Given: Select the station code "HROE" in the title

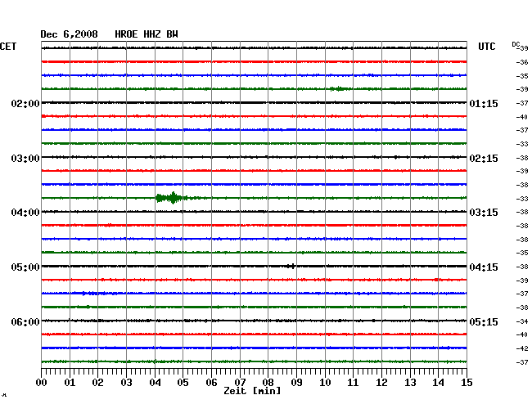Looking at the screenshot, I should click(126, 34).
